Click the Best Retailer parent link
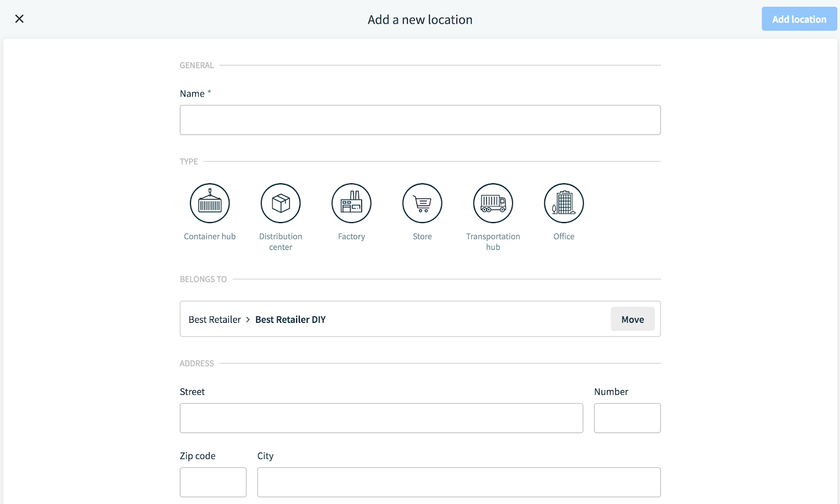 tap(214, 319)
